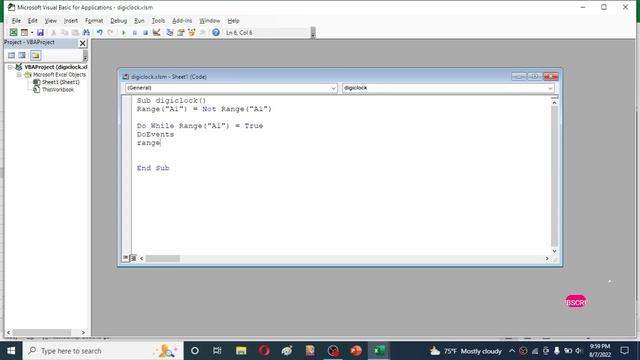Click the Copy toolbar icon
The width and height of the screenshot is (640, 360).
(x=64, y=33)
